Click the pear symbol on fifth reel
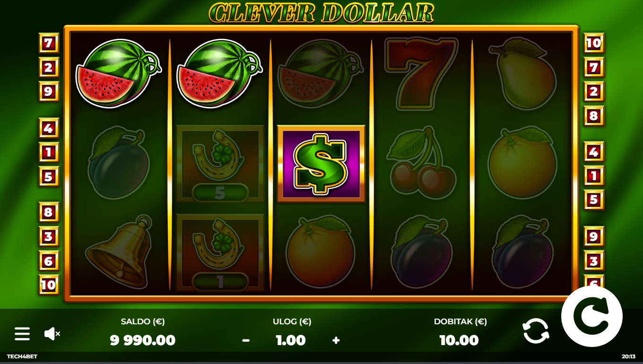 [x=523, y=74]
